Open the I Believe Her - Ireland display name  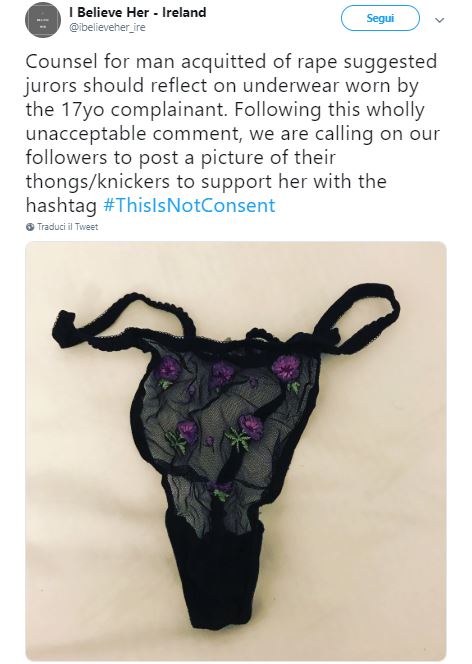[138, 12]
